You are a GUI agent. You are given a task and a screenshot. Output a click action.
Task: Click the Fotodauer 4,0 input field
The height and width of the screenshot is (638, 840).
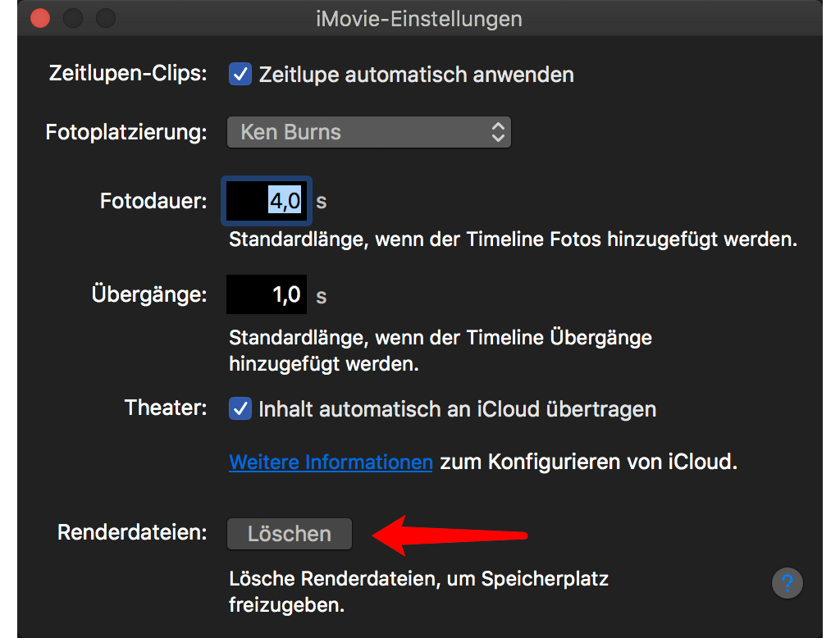(267, 201)
